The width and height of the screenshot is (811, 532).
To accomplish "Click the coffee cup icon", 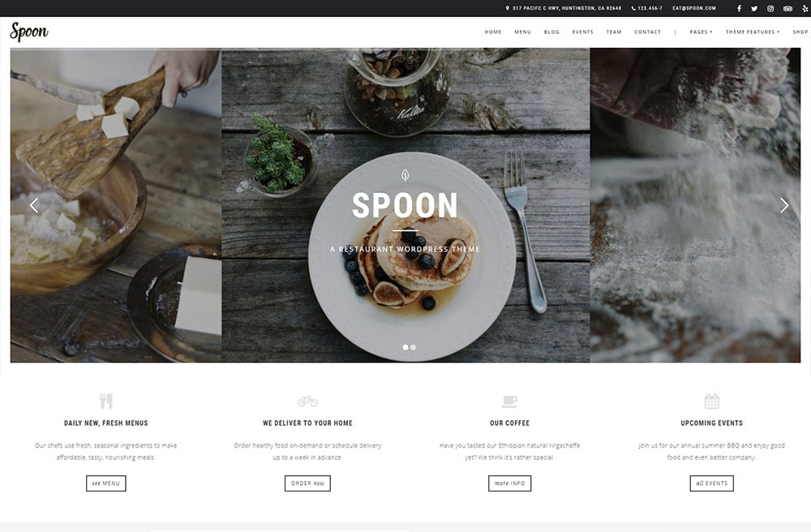I will [509, 401].
